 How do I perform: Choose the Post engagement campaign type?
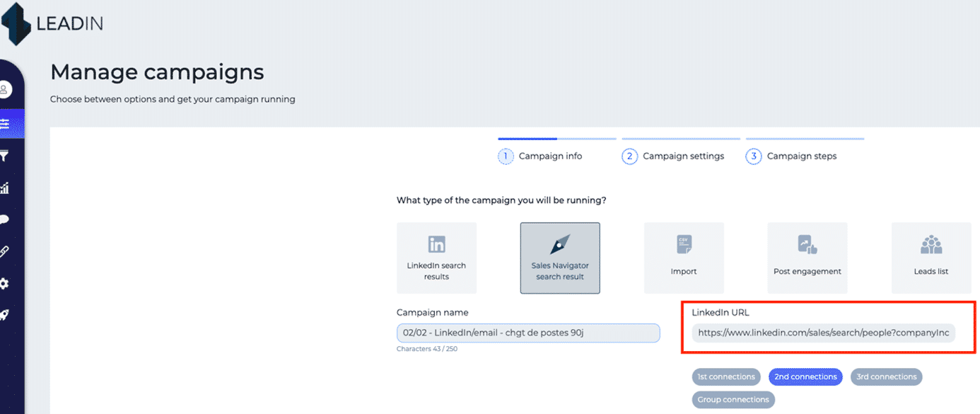807,258
